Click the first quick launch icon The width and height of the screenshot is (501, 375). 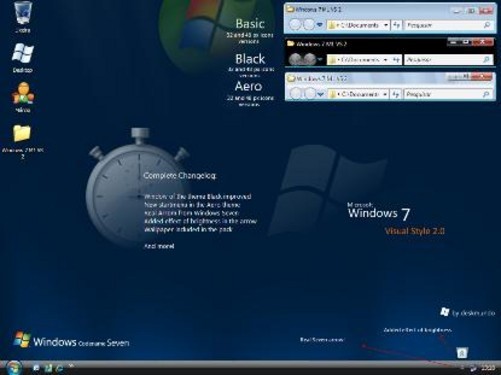click(36, 368)
